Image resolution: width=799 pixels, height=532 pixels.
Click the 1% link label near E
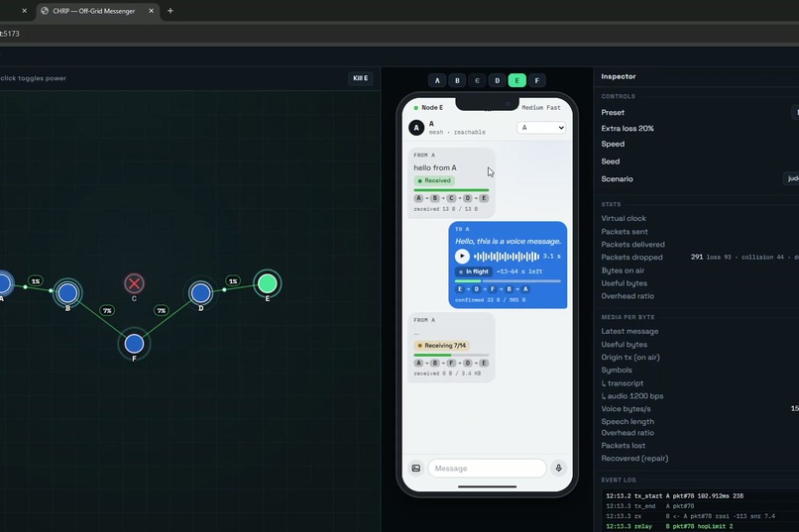click(x=233, y=281)
